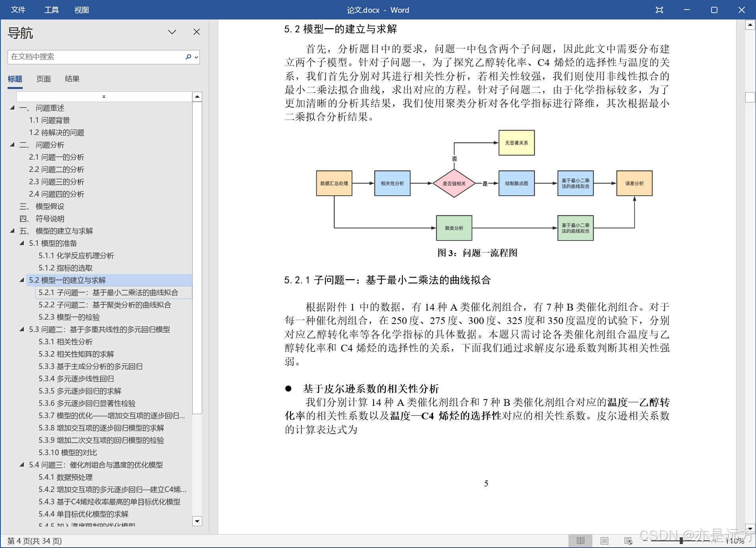Image resolution: width=756 pixels, height=548 pixels.
Task: Click the search magnifier icon
Action: tap(188, 57)
